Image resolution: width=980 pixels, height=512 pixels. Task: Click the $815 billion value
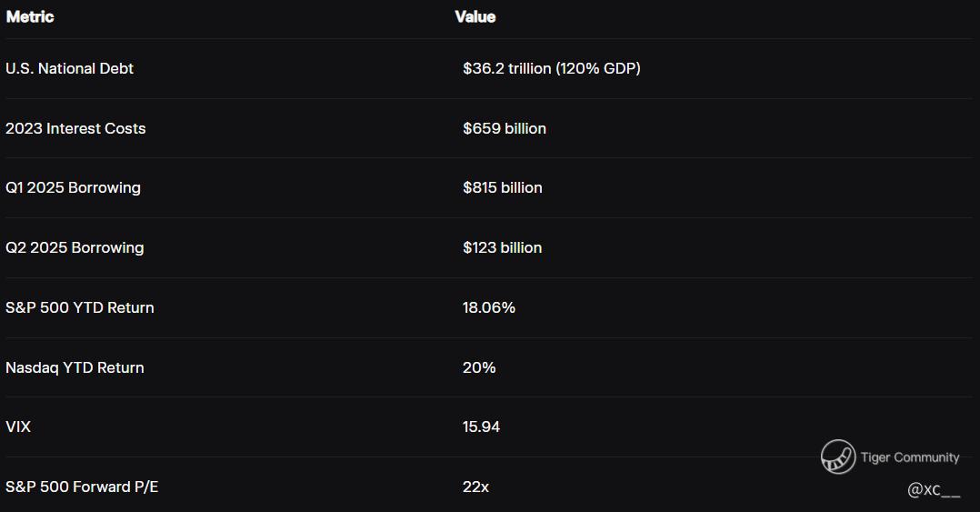click(502, 187)
